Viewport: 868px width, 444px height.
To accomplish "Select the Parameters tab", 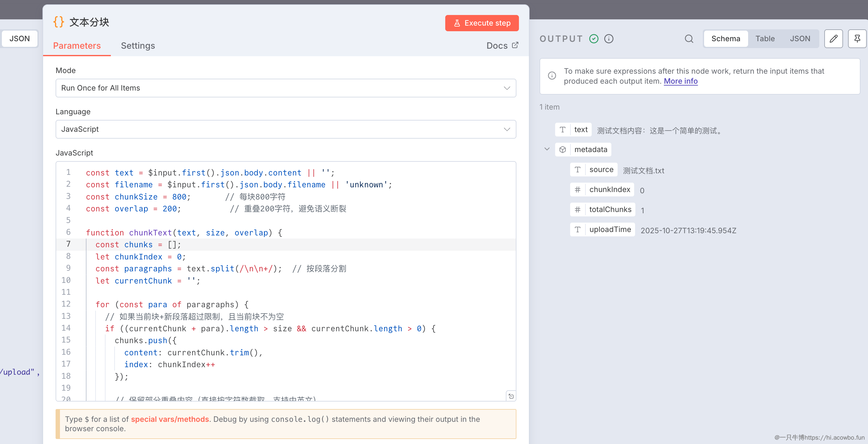I will click(77, 46).
